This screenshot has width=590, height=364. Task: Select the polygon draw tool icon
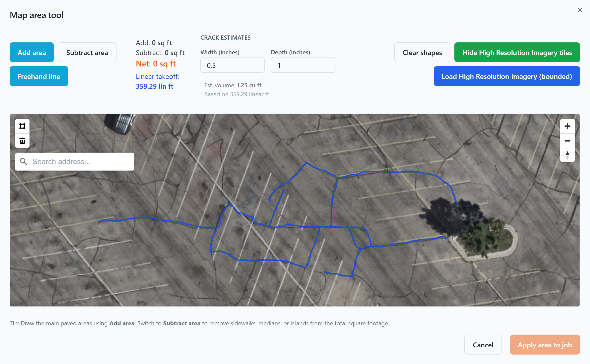click(x=22, y=126)
